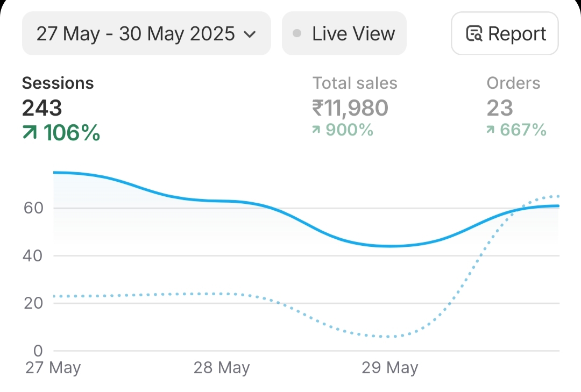Click the Report magnifier icon
This screenshot has width=581, height=392.
click(474, 34)
